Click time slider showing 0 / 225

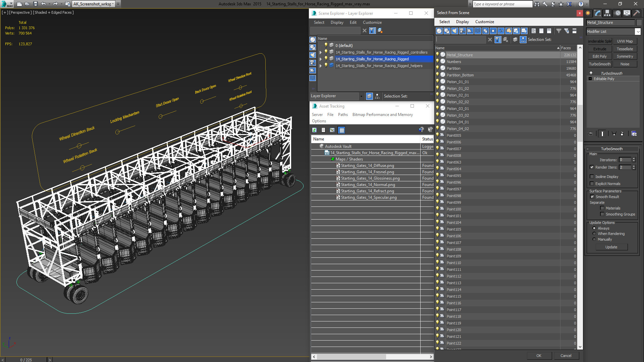click(26, 360)
